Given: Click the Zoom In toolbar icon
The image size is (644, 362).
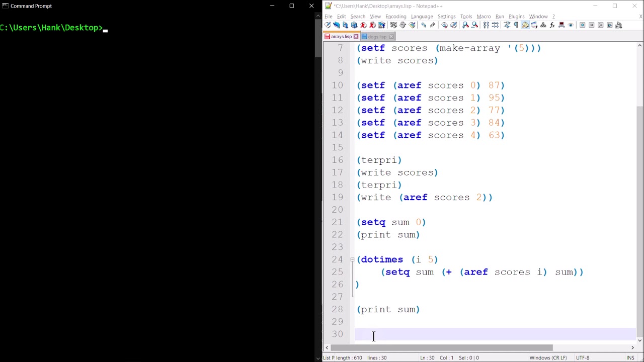Looking at the screenshot, I should tap(465, 25).
